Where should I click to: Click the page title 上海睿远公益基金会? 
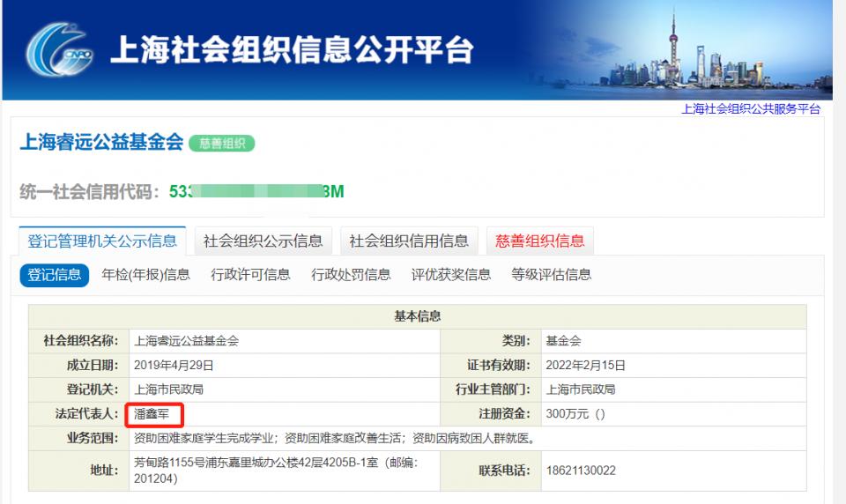pos(101,142)
